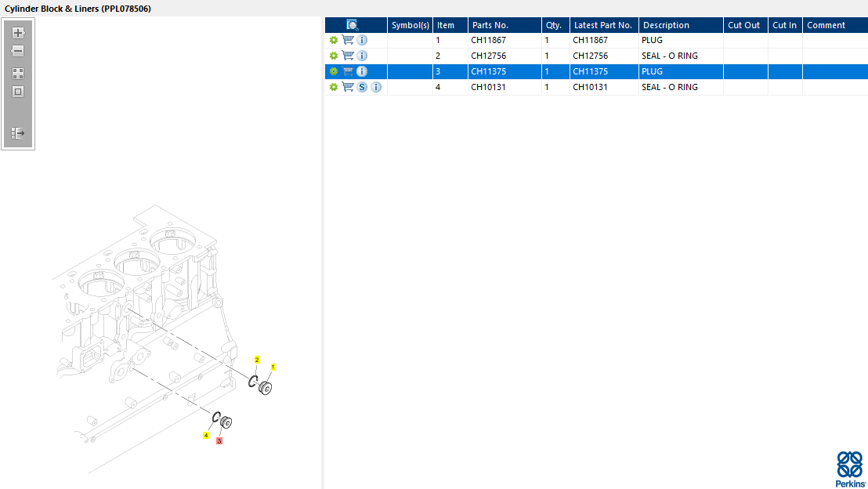Select callout 4 on the diagram
Screen dimensions: 868x489
pos(206,435)
